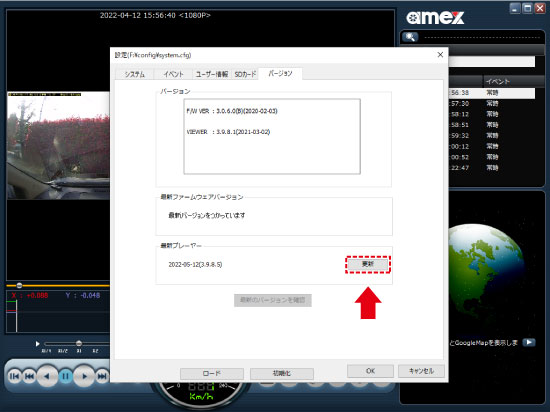Jump to first file in playback controls
The width and height of the screenshot is (550, 412).
pos(14,376)
